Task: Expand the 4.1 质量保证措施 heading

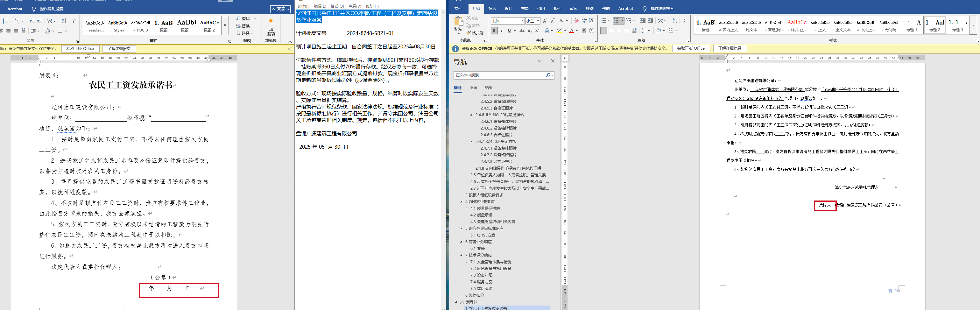Action: (x=466, y=208)
